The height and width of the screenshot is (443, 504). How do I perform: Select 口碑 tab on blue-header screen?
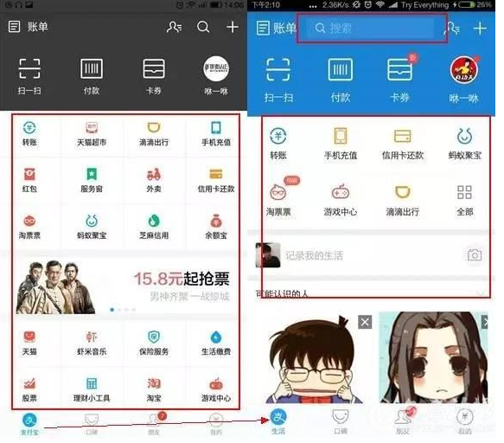341,421
